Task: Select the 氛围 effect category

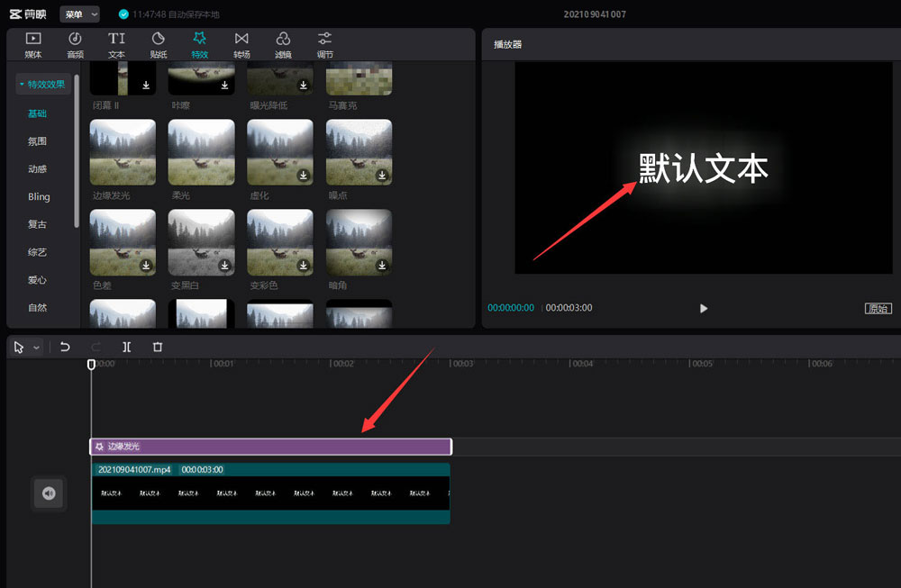Action: point(37,141)
